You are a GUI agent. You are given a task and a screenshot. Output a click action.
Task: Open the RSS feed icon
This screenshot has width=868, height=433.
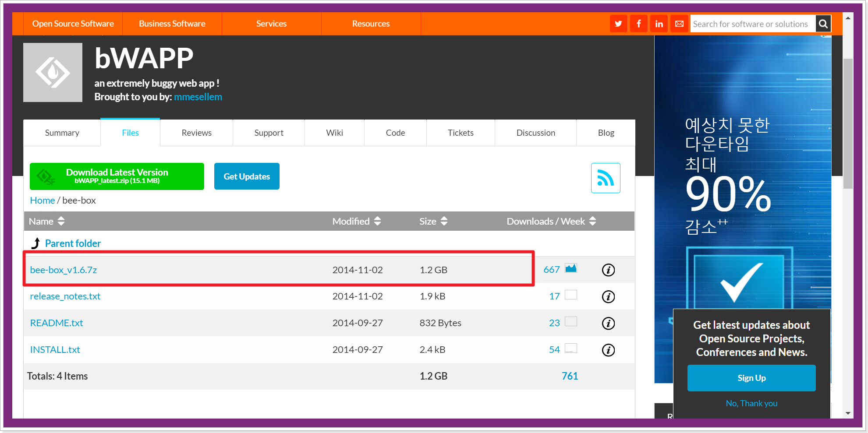[x=606, y=178]
